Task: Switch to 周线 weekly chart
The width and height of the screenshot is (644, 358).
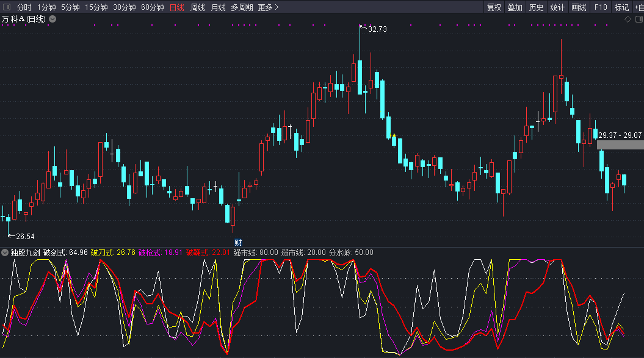Action: [198, 7]
